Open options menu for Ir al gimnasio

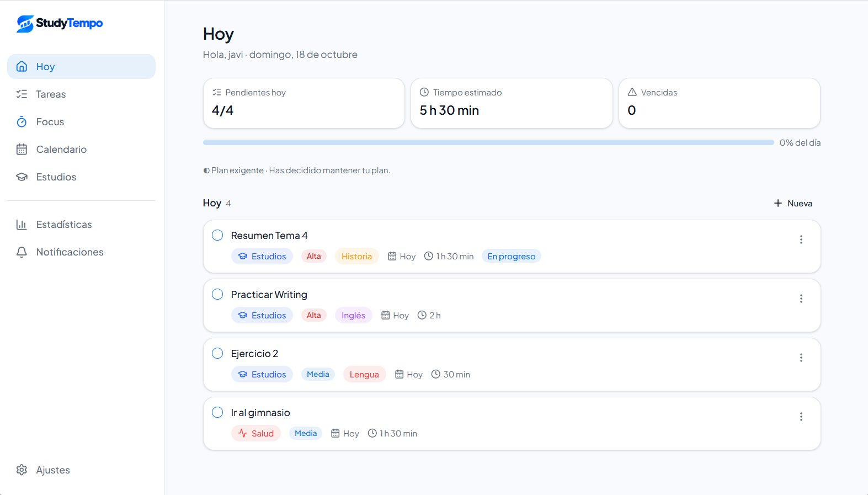click(801, 417)
